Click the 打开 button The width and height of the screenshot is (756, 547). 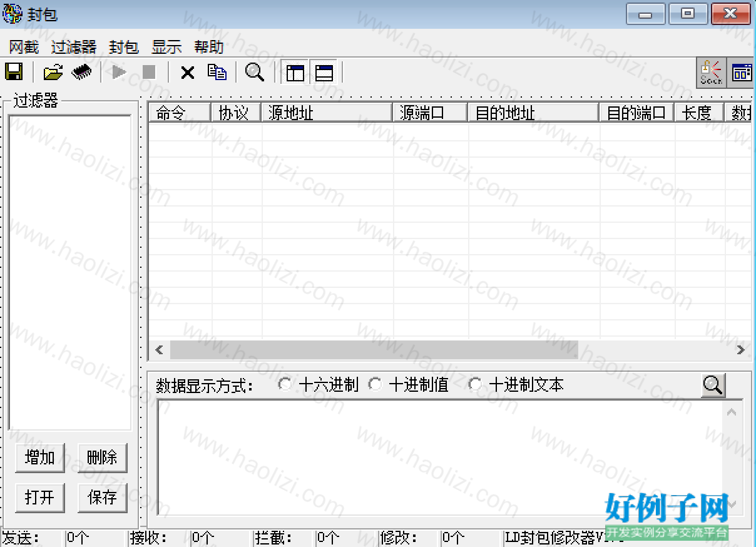tap(39, 498)
